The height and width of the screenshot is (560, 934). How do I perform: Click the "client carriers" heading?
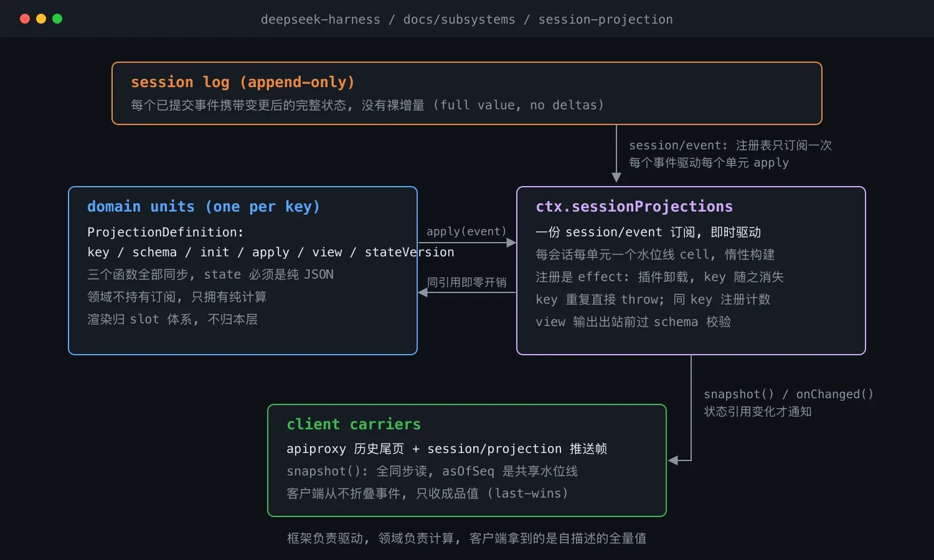pyautogui.click(x=354, y=424)
